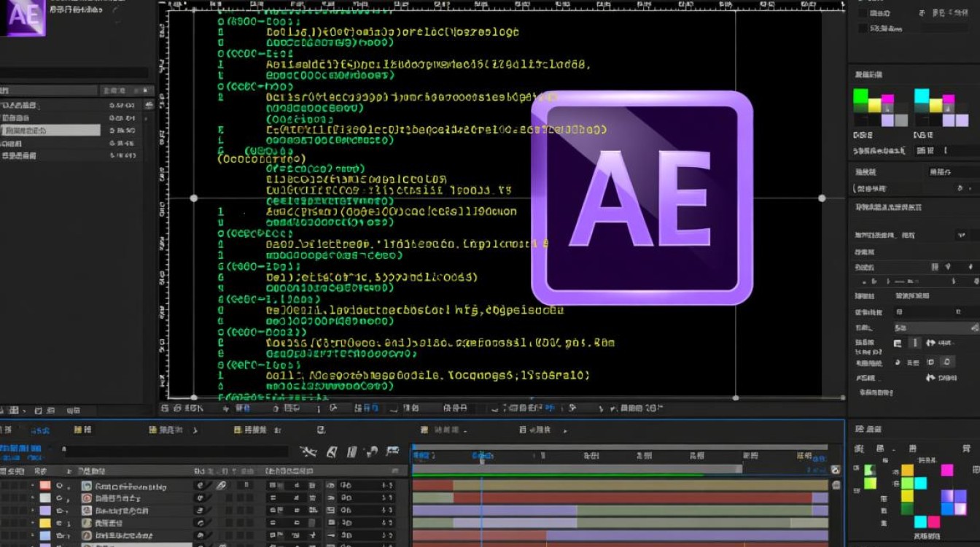Click the lavender label color square in the layer list
Screen dimensions: 980x547
pos(44,511)
